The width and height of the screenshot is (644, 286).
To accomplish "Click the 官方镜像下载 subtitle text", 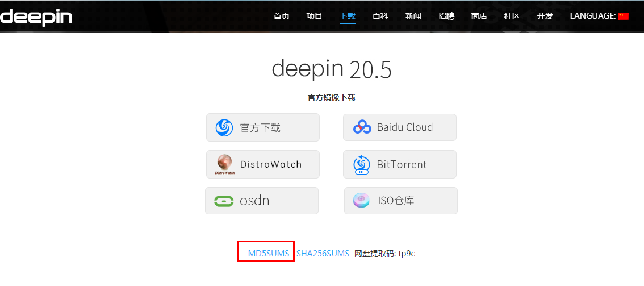I will tap(332, 98).
